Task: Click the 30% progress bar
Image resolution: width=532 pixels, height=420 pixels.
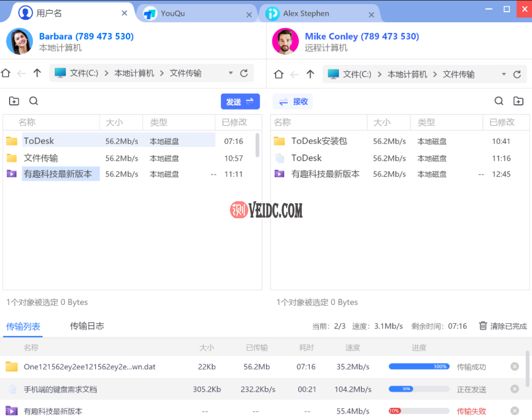Action: point(419,389)
